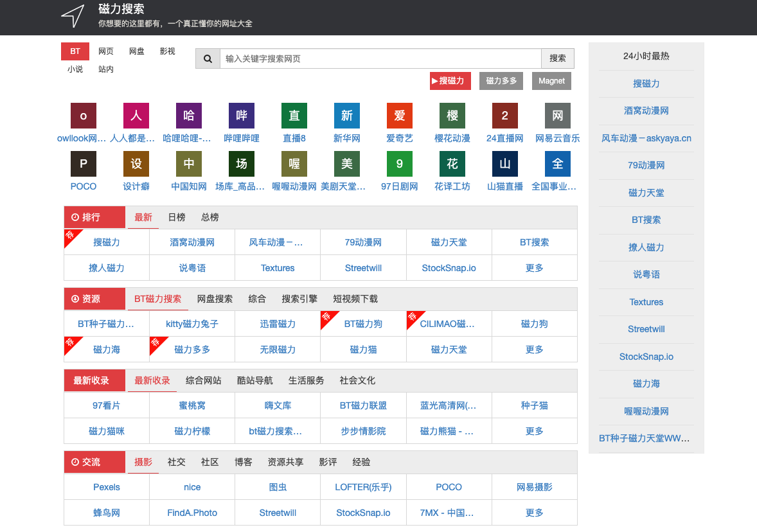Click 更多 in the 排行 section

[x=535, y=268]
